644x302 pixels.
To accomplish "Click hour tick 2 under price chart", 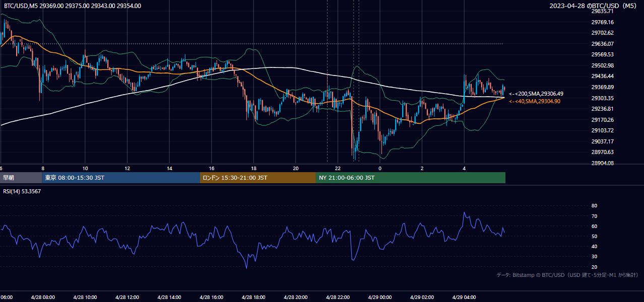I will pyautogui.click(x=422, y=168).
